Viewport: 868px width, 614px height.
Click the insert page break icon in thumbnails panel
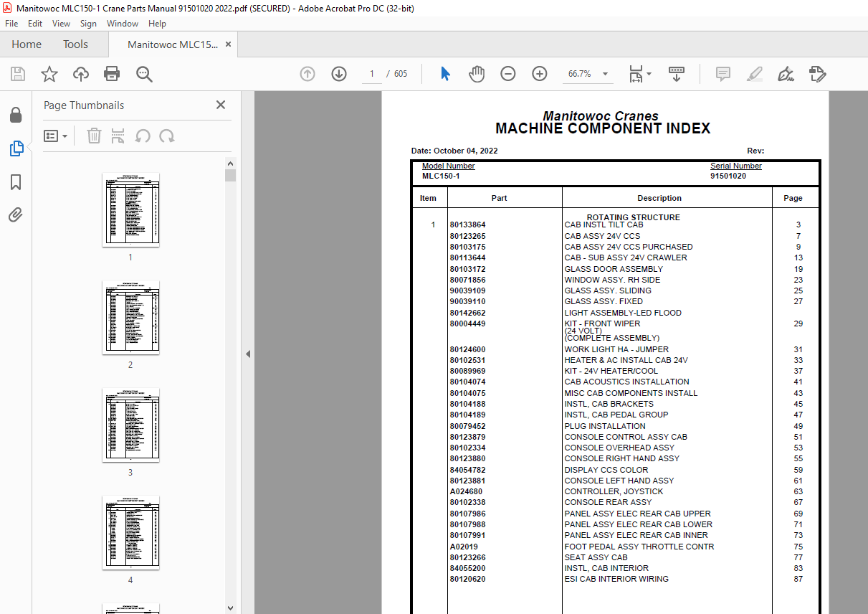pyautogui.click(x=118, y=136)
